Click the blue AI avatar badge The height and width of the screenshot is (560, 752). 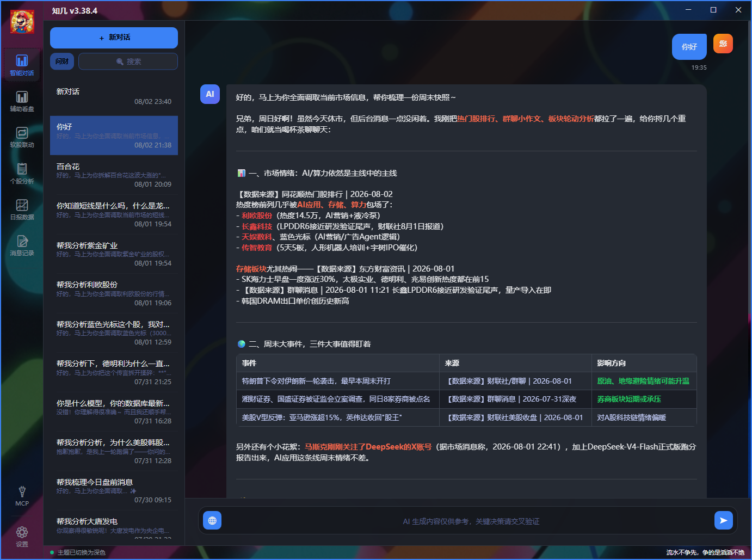coord(210,94)
